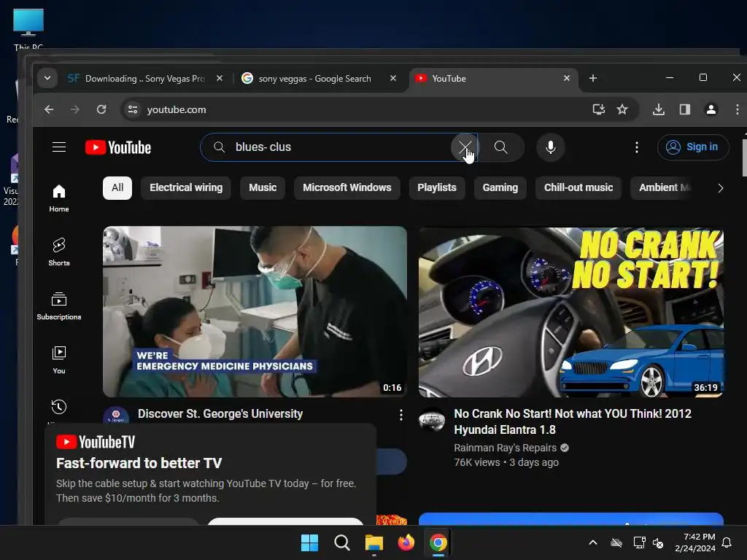Toggle the Chrome side panel
Viewport: 747px width, 560px height.
coord(684,109)
